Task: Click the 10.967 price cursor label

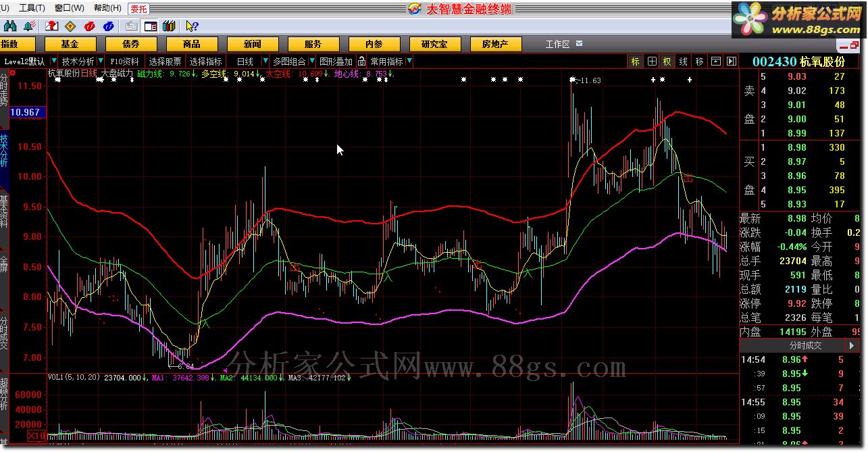Action: pos(26,112)
